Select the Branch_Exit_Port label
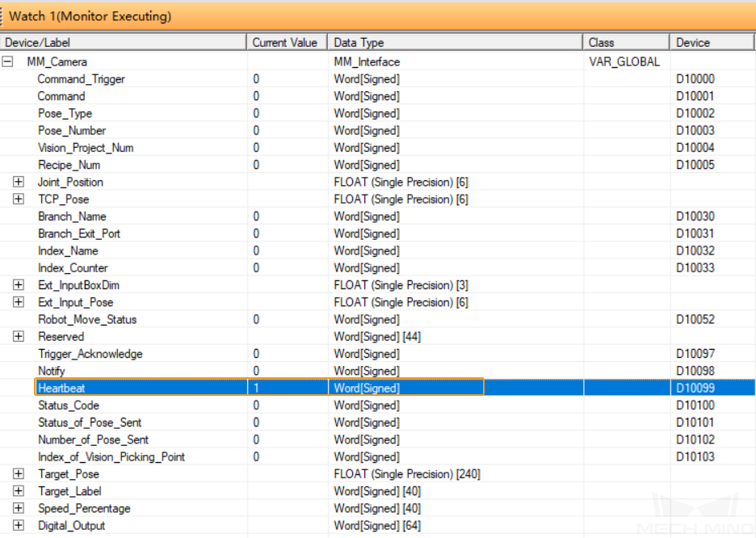 pos(79,233)
